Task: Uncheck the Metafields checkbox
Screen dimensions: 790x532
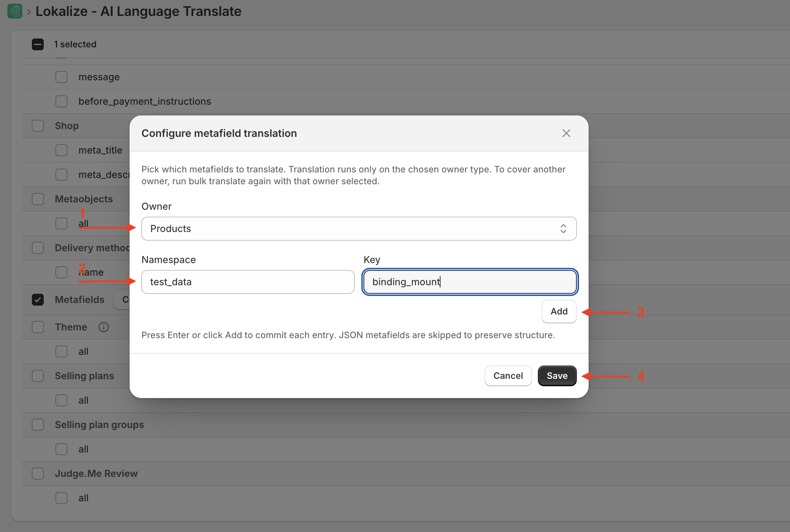Action: (38, 300)
